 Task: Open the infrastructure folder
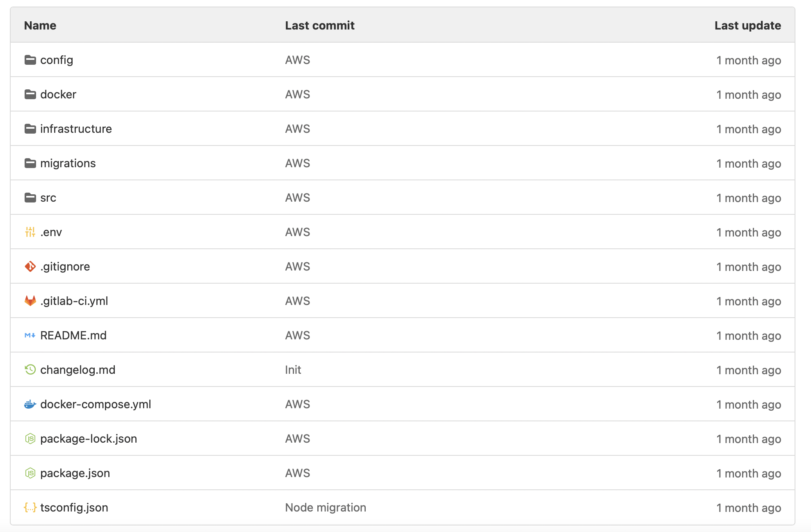coord(76,129)
